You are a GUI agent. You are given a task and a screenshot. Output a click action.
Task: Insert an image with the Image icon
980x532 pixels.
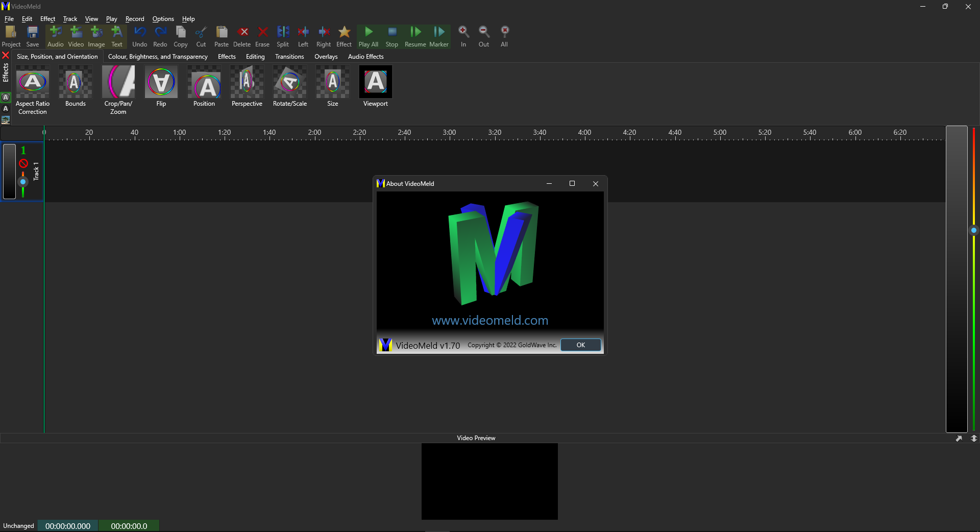[x=96, y=36]
